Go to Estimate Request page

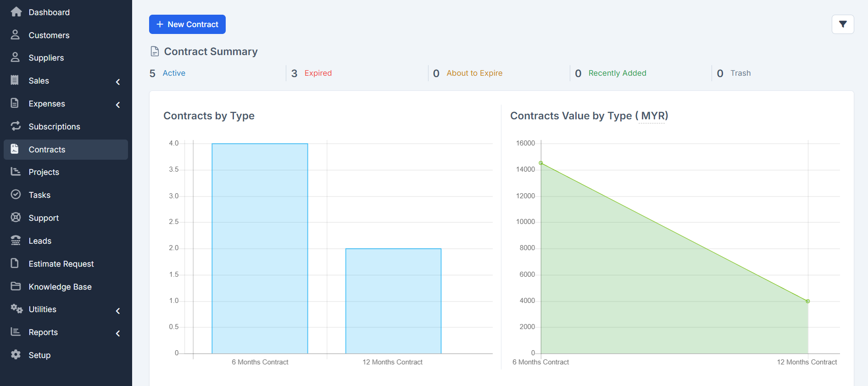coord(61,264)
